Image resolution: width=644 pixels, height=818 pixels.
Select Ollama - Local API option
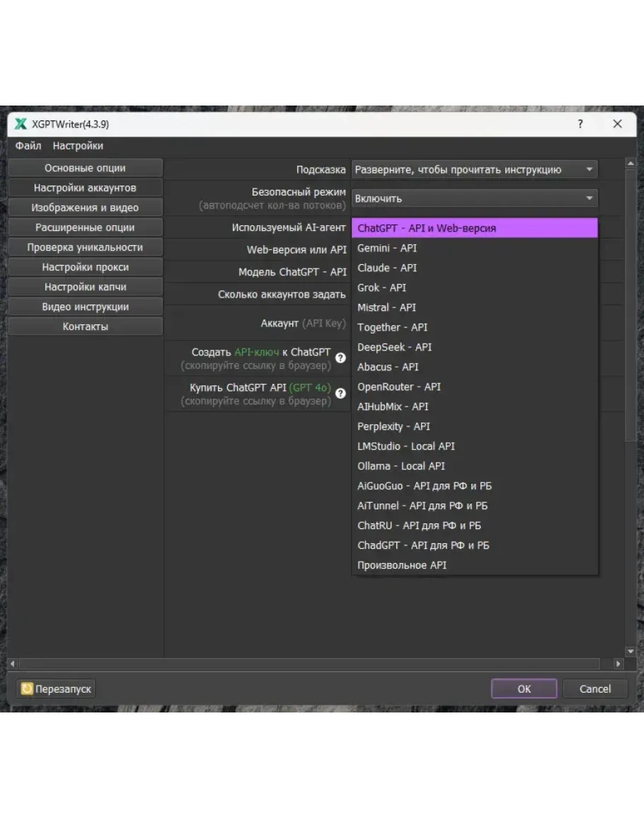(x=475, y=466)
